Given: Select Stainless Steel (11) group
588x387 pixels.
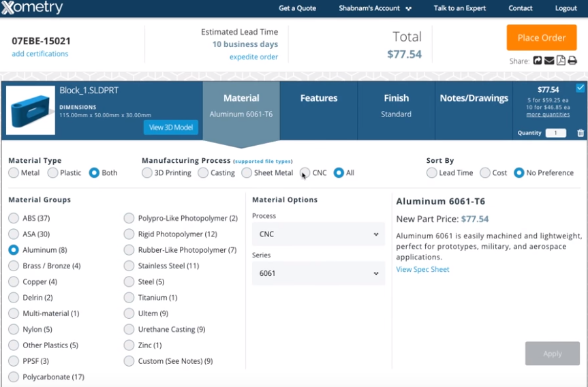Looking at the screenshot, I should coord(129,266).
